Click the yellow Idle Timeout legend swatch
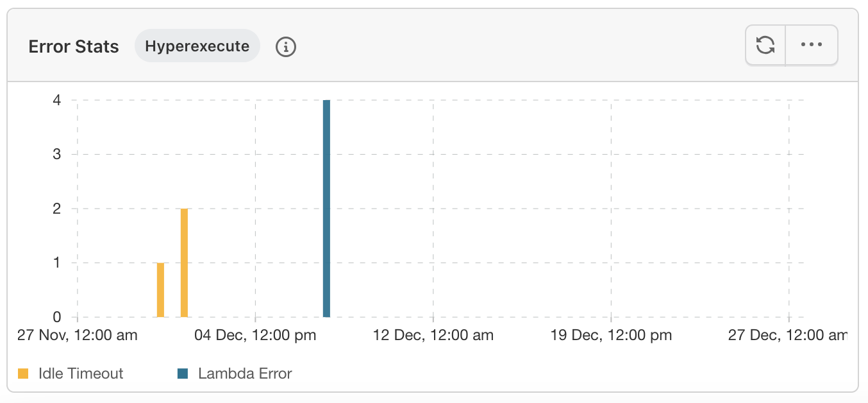The image size is (868, 403). (x=23, y=373)
